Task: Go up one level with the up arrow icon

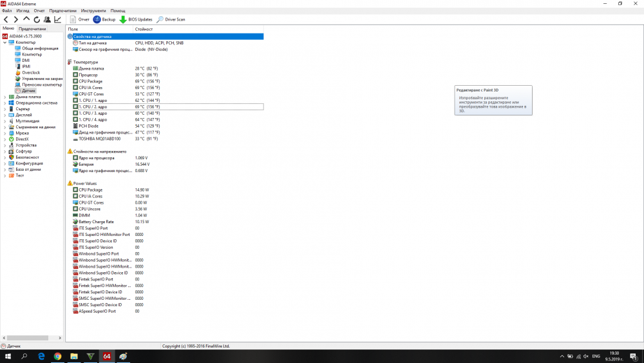Action: (x=26, y=19)
